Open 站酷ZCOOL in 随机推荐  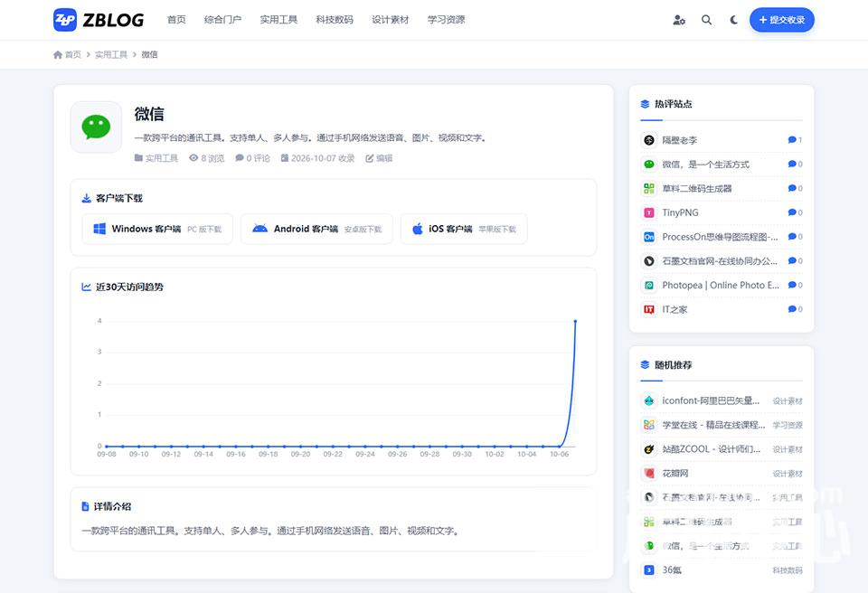click(712, 449)
